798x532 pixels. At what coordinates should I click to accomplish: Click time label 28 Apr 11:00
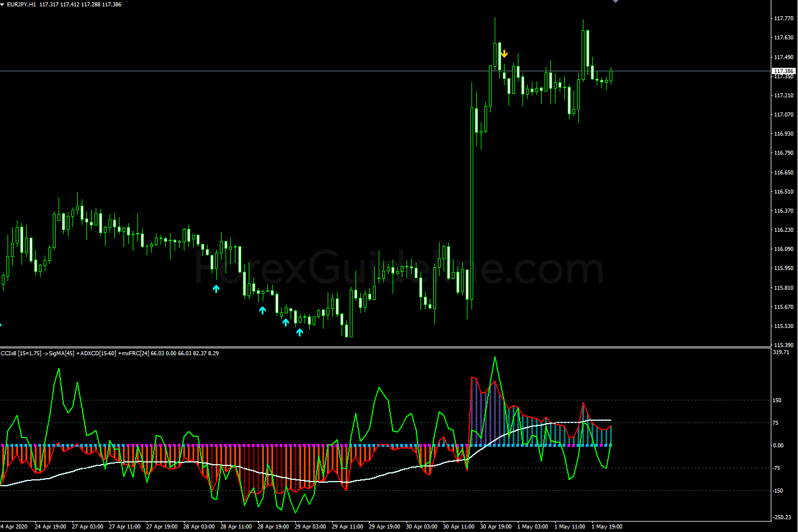pos(236,527)
